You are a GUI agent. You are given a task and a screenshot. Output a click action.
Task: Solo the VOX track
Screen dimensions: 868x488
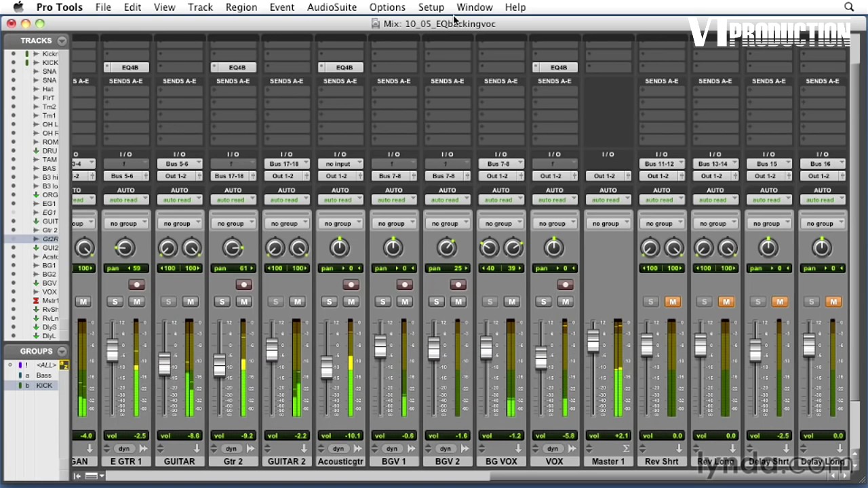click(x=543, y=302)
